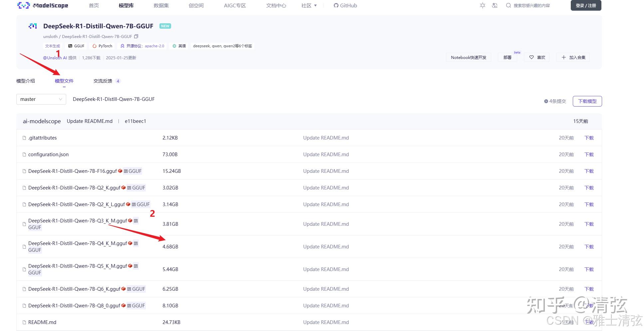Switch language with the translate icon
Screen dimensions: 644x331
[x=495, y=5]
